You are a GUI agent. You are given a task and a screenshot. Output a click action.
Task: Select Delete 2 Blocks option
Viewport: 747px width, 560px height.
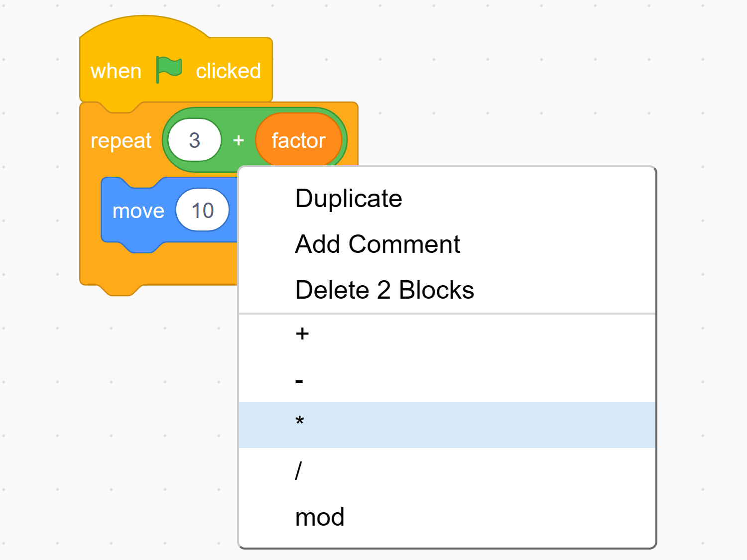click(x=384, y=289)
